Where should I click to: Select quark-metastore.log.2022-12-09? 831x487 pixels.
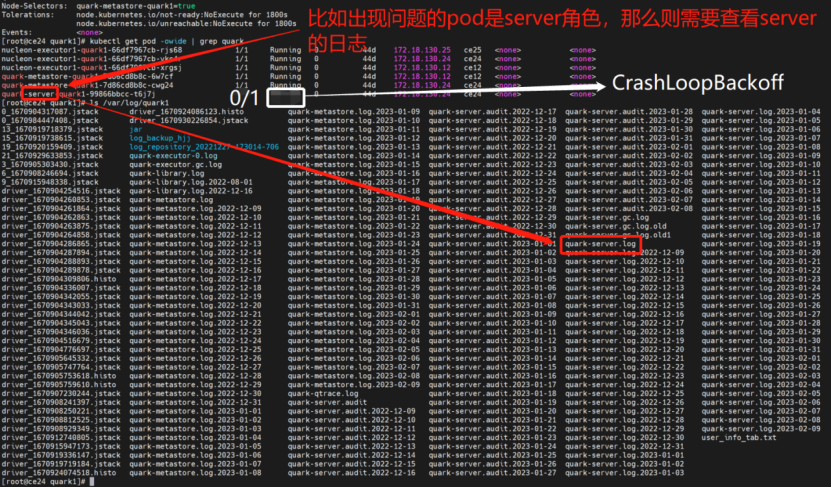click(195, 208)
